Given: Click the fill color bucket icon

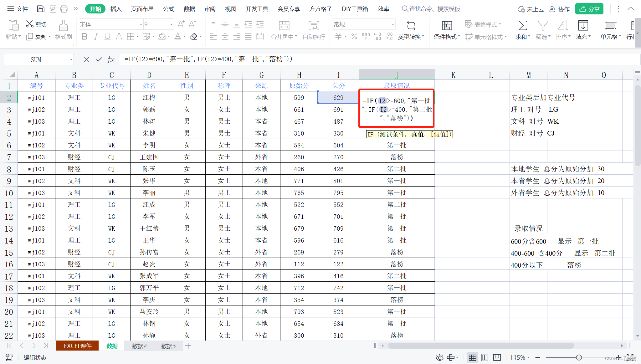Looking at the screenshot, I should (x=162, y=37).
